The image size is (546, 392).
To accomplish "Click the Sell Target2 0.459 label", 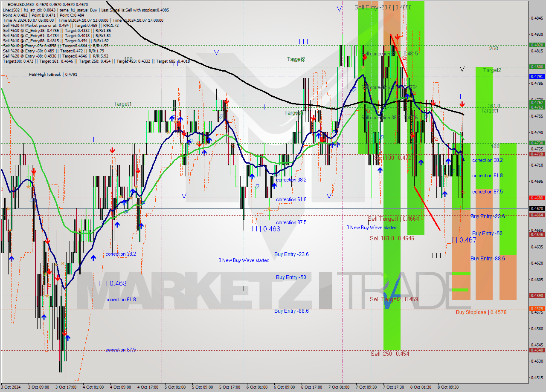I will [394, 299].
